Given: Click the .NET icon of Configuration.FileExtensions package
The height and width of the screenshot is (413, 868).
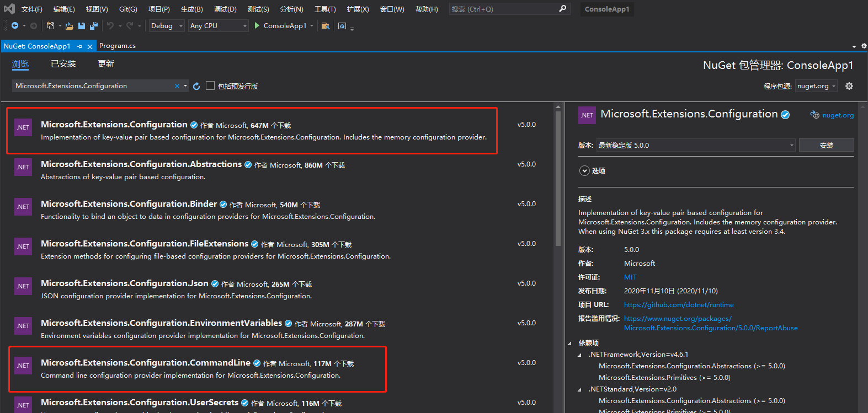Looking at the screenshot, I should tap(23, 246).
